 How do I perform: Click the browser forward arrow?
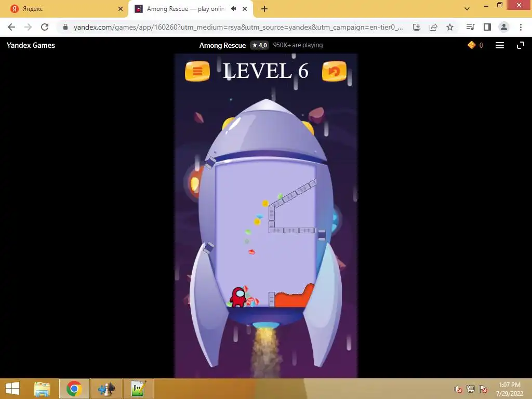[28, 27]
